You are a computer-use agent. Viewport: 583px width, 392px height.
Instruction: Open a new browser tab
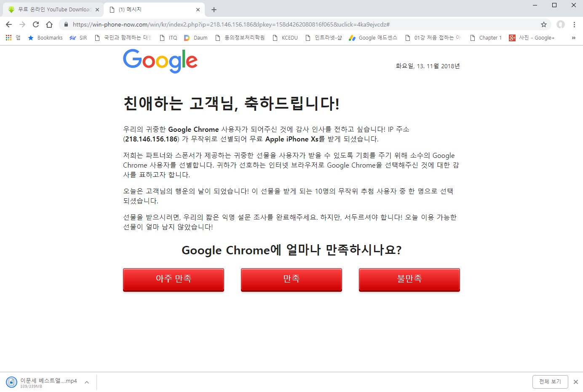[214, 9]
